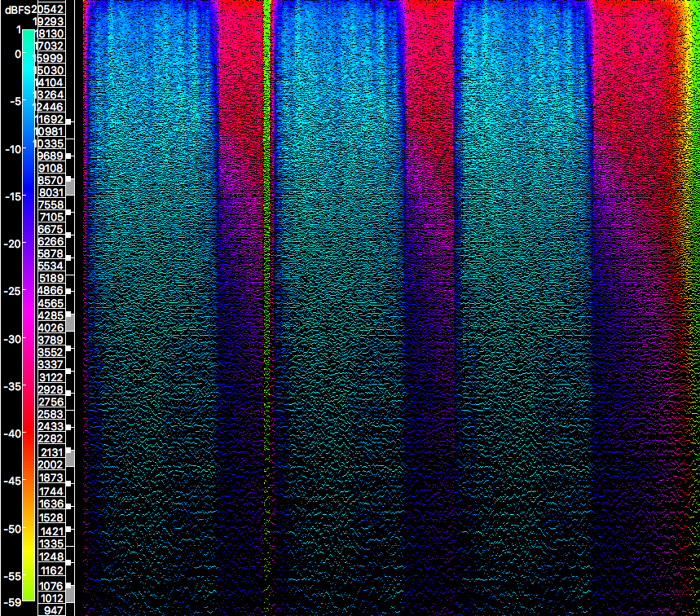Click the 6675 Hz frequency label

(51, 229)
